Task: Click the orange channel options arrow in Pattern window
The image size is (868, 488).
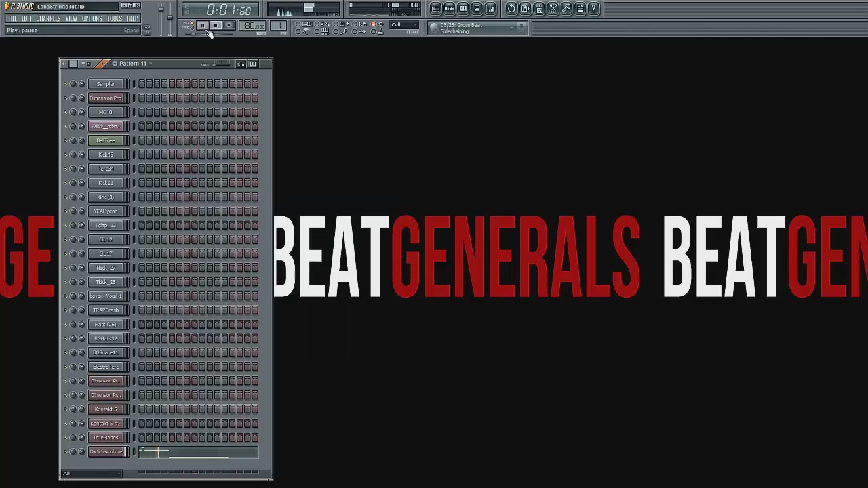Action: click(x=102, y=64)
